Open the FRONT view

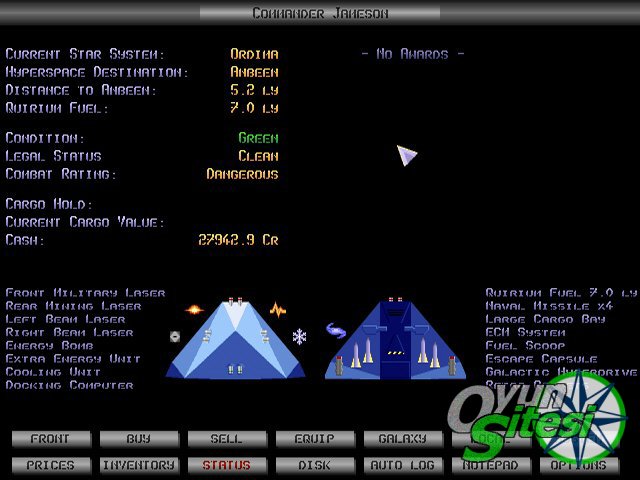click(51, 439)
